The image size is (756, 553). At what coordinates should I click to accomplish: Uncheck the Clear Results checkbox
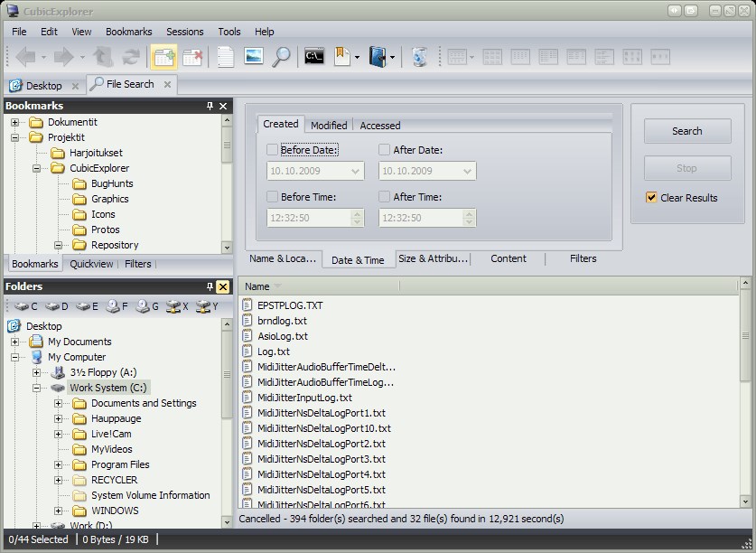pyautogui.click(x=651, y=197)
